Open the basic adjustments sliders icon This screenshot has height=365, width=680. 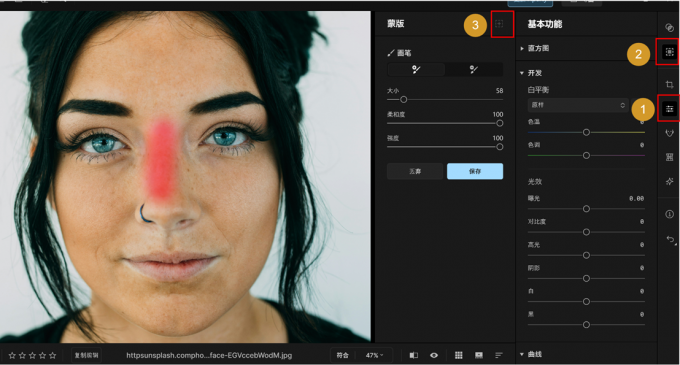point(669,109)
